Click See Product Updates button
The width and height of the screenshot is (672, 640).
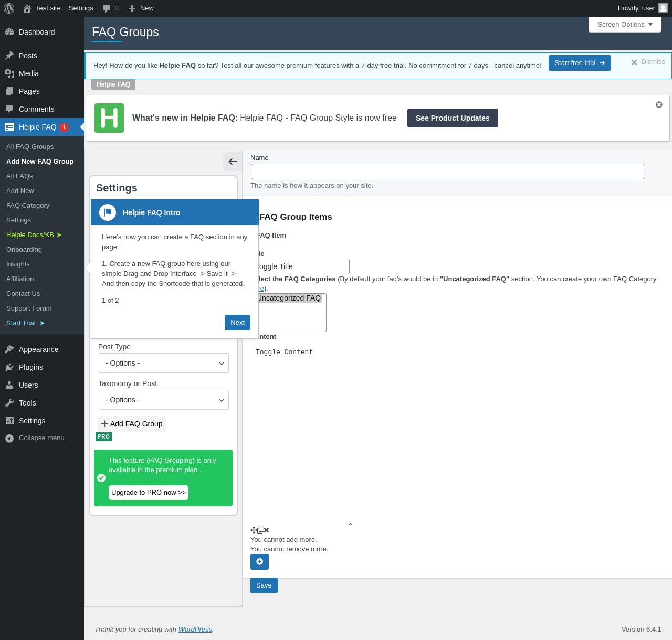(x=453, y=118)
